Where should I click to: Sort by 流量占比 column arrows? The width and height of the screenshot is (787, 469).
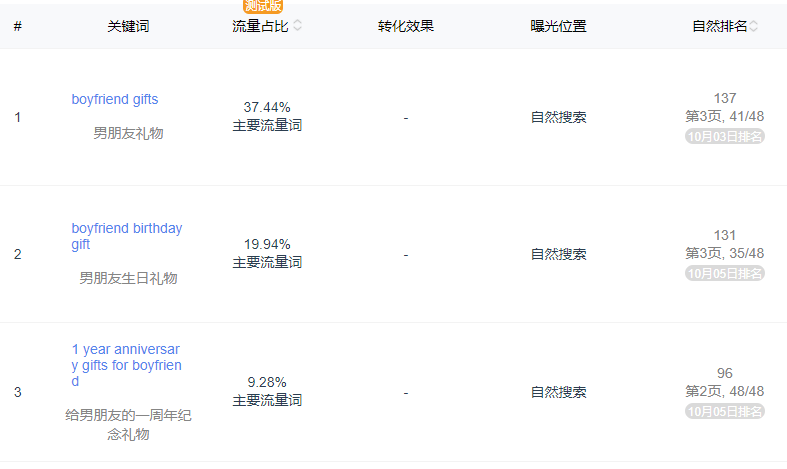pyautogui.click(x=298, y=25)
